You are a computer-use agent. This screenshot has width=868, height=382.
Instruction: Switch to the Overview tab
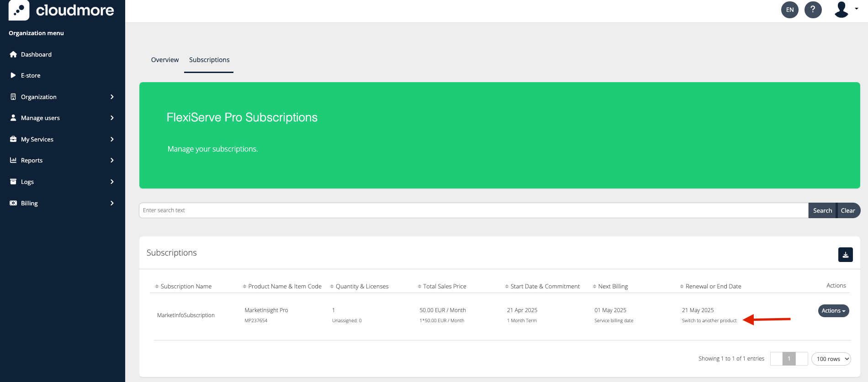point(164,60)
